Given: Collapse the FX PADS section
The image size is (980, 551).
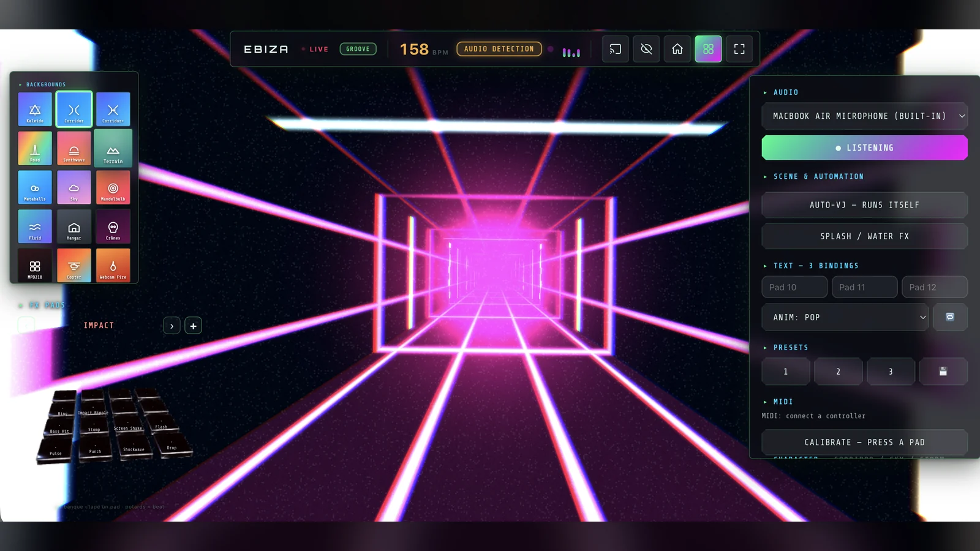Looking at the screenshot, I should (x=42, y=305).
